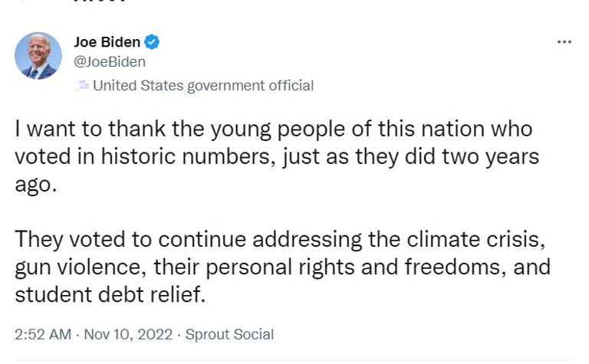Click the phrase "student debt relief"
This screenshot has height=364, width=589.
110,295
